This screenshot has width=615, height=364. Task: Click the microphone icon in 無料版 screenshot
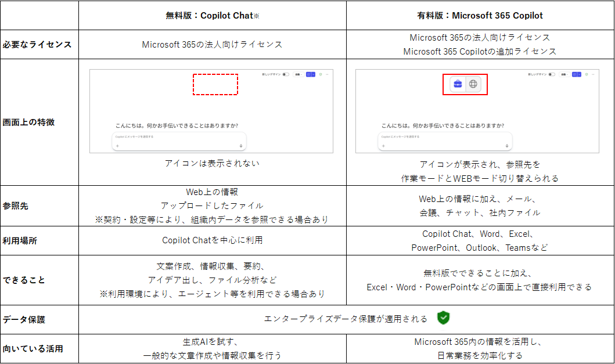(241, 146)
